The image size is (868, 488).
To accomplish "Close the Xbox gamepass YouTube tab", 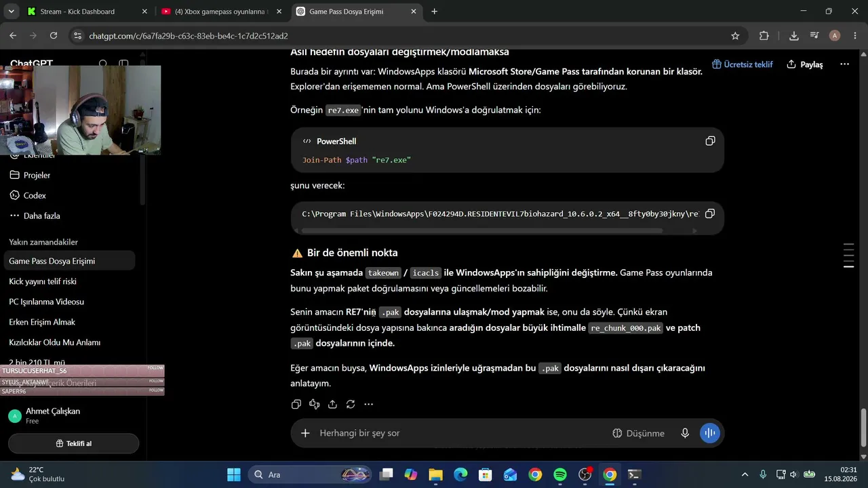I will (x=278, y=12).
